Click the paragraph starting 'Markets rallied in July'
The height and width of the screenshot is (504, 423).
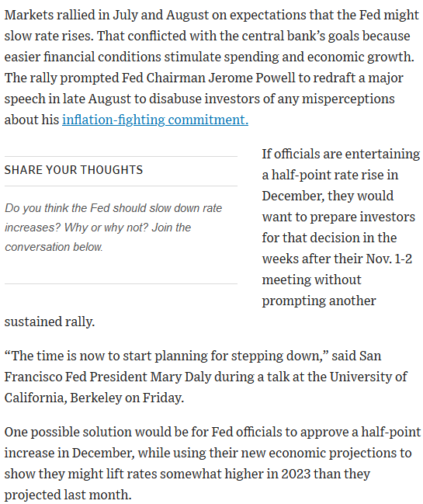coord(212,68)
